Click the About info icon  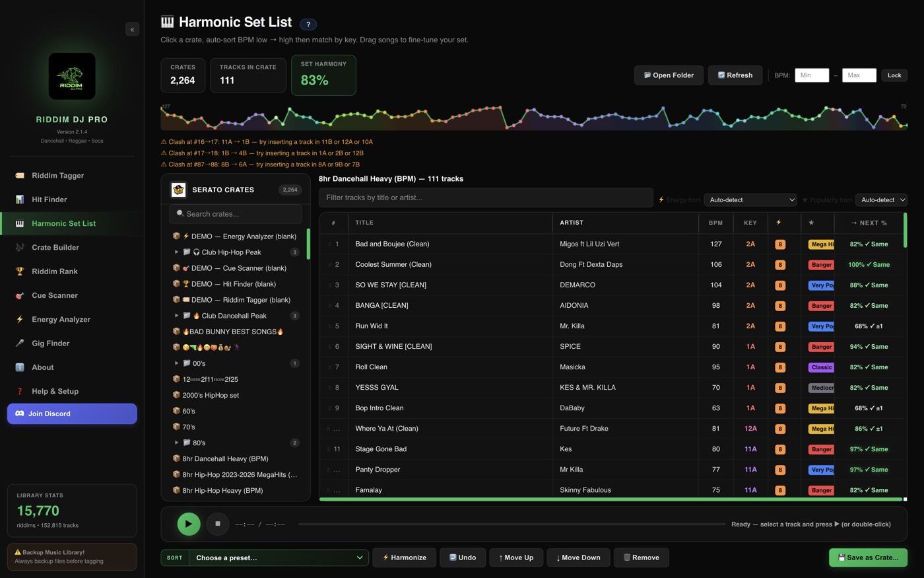[20, 367]
